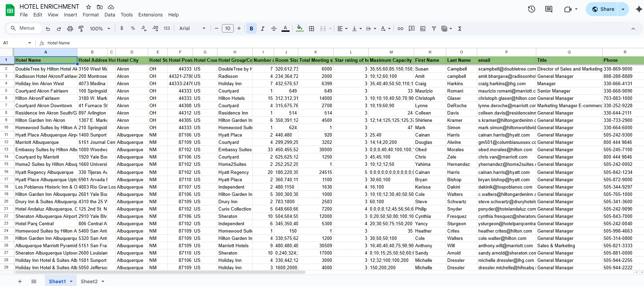Screen dimensions: 644x286
Task: Open the text color picker
Action: [285, 29]
